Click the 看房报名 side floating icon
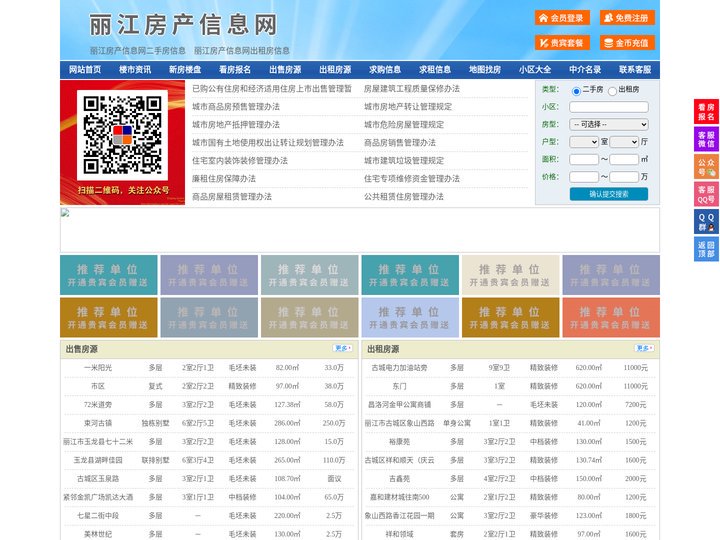Image resolution: width=720 pixels, height=540 pixels. pos(706,112)
